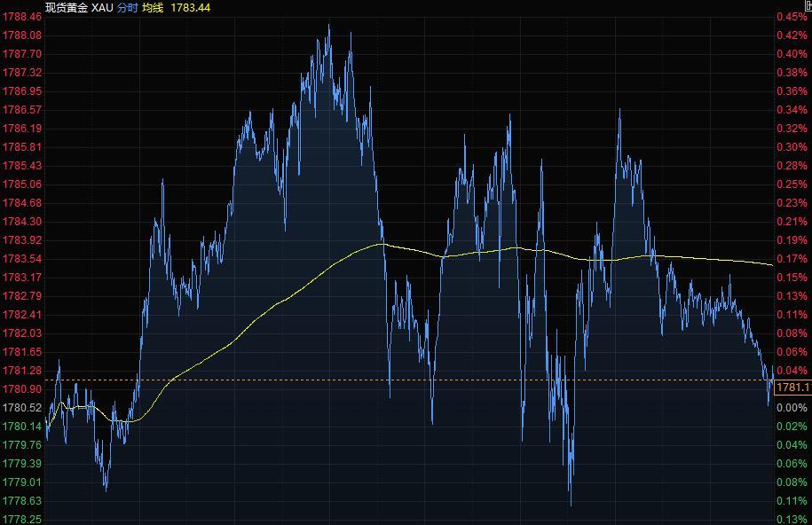812x525 pixels.
Task: Click the 0.45% top percent axis label
Action: click(x=792, y=17)
